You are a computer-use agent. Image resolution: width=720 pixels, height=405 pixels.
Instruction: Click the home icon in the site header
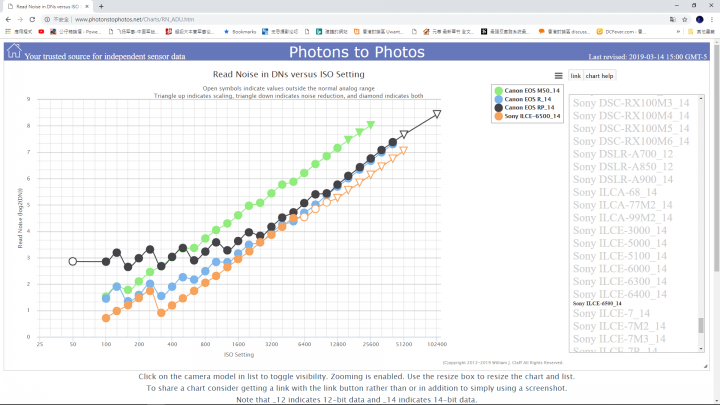[14, 51]
